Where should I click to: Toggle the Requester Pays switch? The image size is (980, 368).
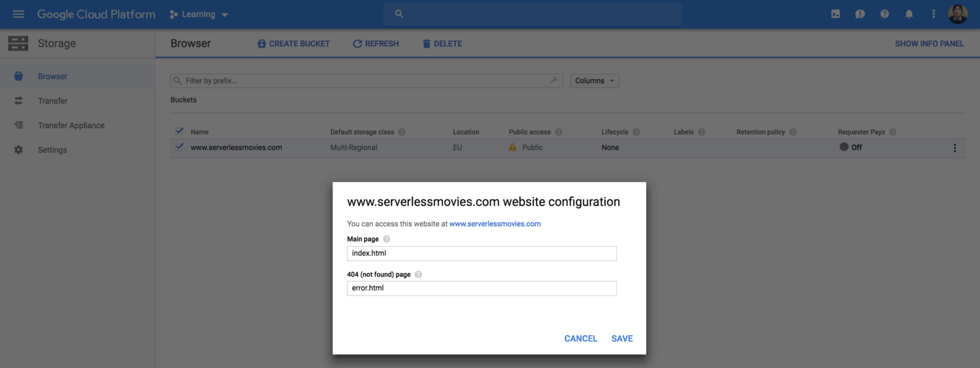(x=844, y=147)
